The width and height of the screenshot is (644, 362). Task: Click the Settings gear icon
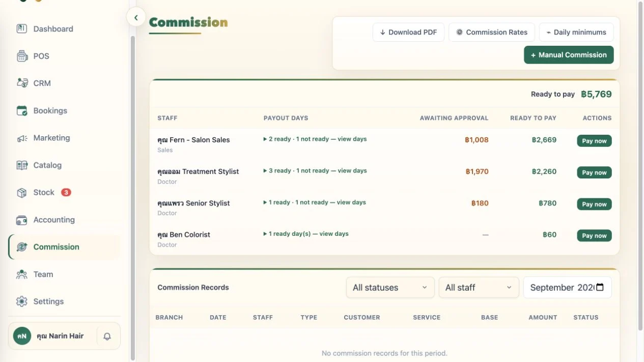point(21,301)
